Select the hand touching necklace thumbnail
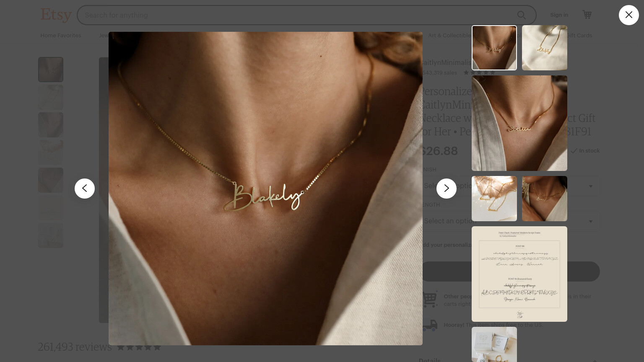The height and width of the screenshot is (362, 644). pyautogui.click(x=545, y=199)
